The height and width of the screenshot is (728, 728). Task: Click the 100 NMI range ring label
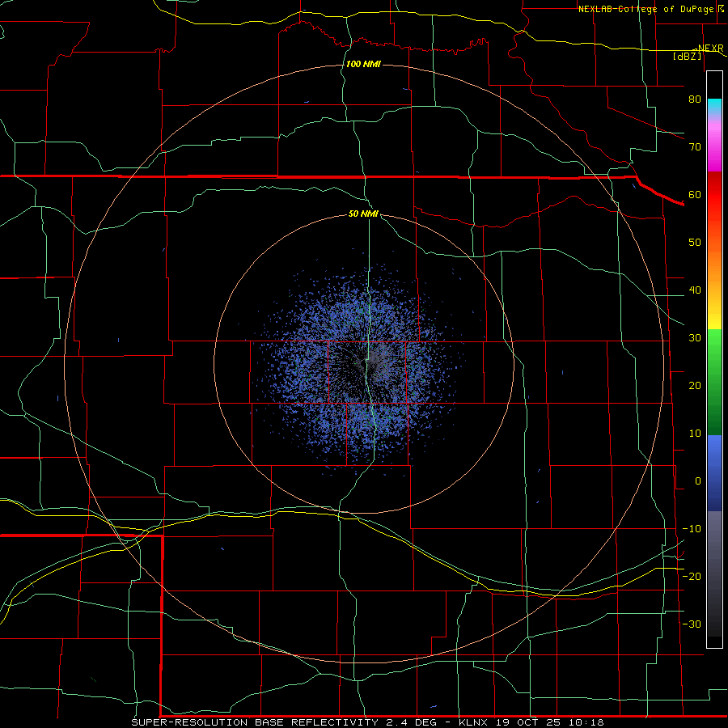pos(363,64)
